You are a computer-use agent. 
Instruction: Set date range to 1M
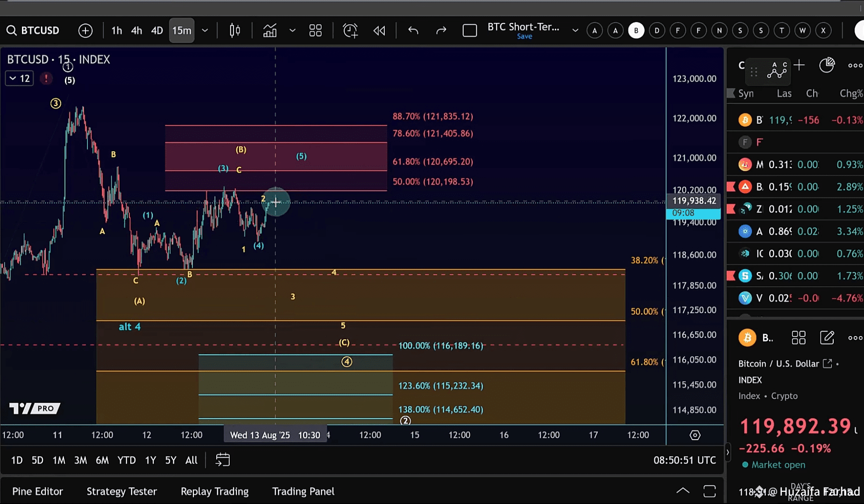59,460
